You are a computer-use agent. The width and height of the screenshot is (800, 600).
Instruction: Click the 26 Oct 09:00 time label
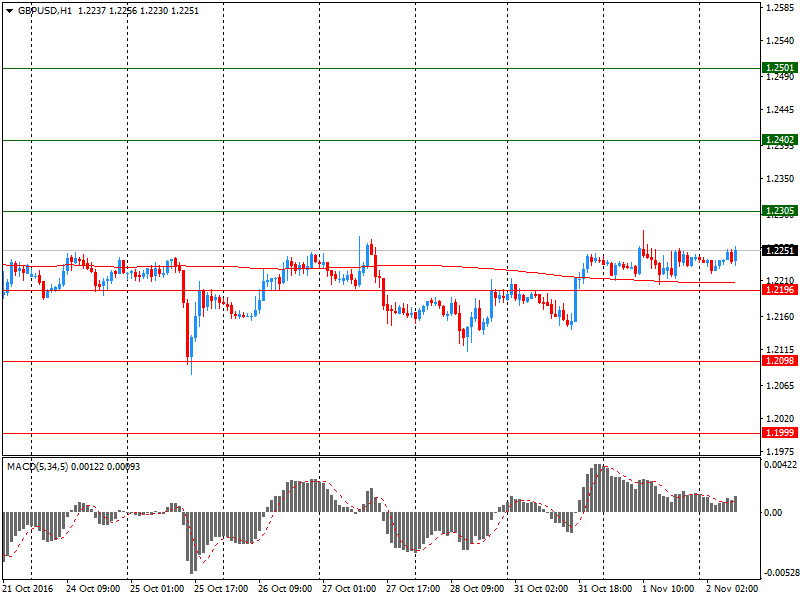click(x=285, y=589)
